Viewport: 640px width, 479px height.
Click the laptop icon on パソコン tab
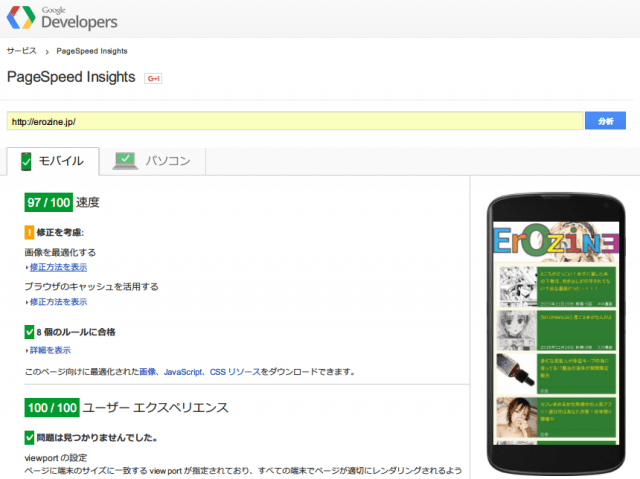[x=125, y=161]
